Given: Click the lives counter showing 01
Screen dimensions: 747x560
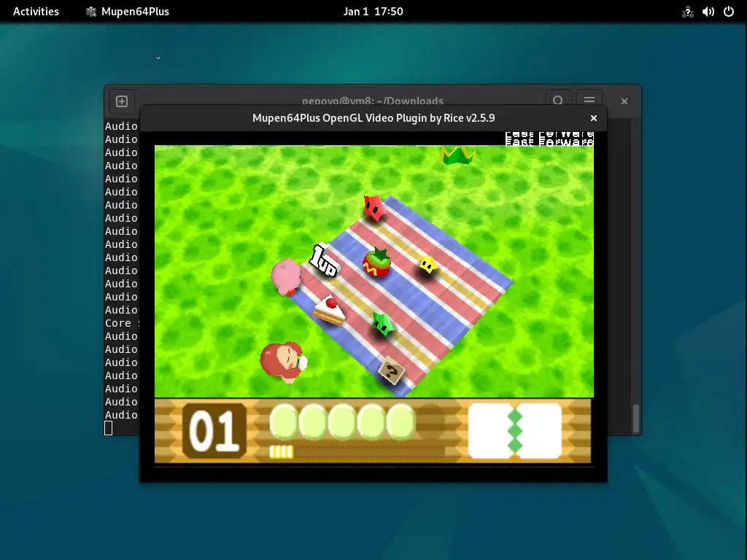Looking at the screenshot, I should [214, 431].
